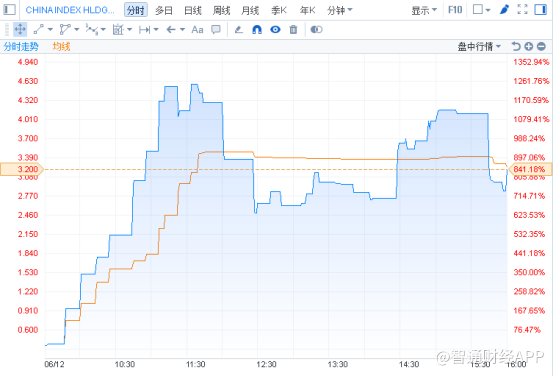Switch to the 分时 intraday tab
This screenshot has width=554, height=376.
tap(136, 10)
